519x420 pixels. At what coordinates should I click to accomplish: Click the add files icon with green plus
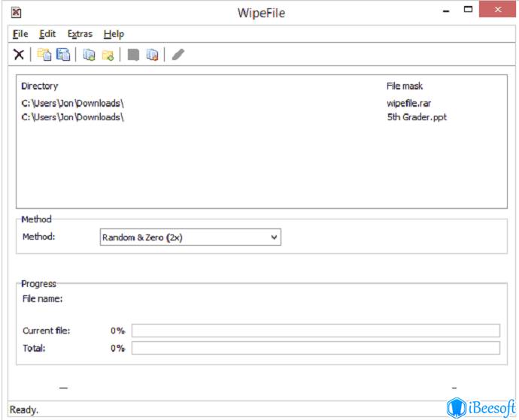click(89, 55)
